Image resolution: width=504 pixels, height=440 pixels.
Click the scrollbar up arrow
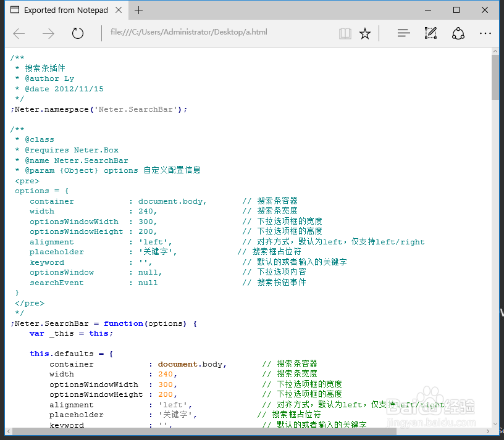[496, 51]
